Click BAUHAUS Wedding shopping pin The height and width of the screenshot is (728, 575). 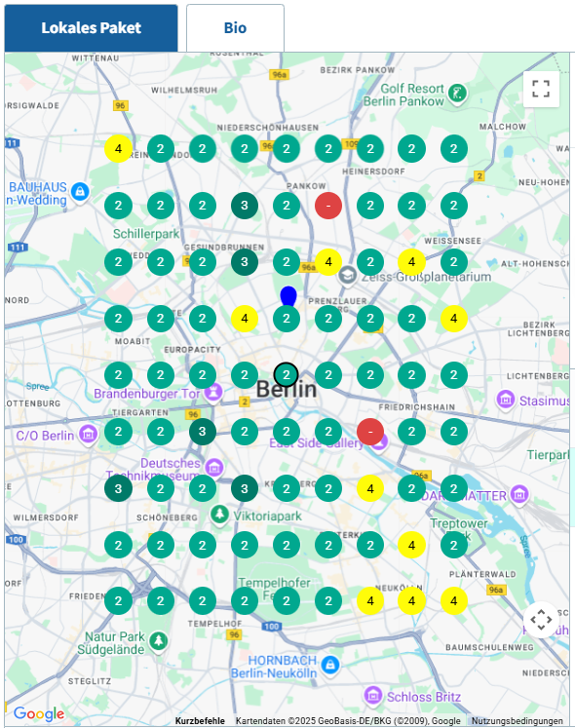(x=80, y=191)
